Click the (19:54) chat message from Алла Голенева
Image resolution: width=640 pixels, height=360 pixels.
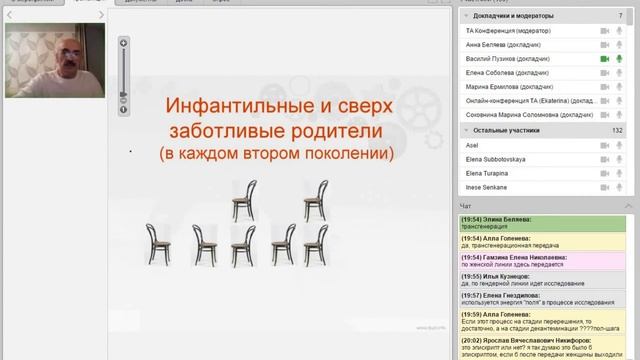click(542, 242)
